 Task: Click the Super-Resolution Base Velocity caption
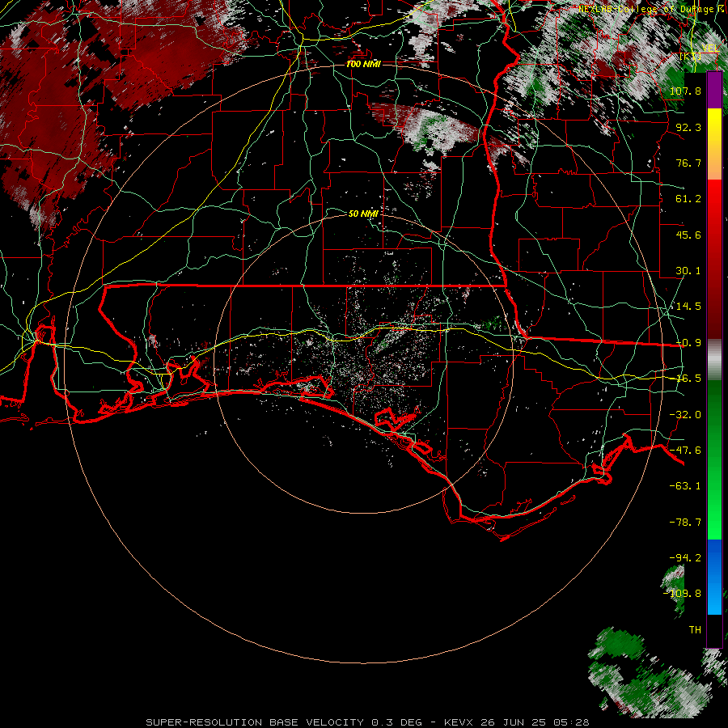pos(367,722)
